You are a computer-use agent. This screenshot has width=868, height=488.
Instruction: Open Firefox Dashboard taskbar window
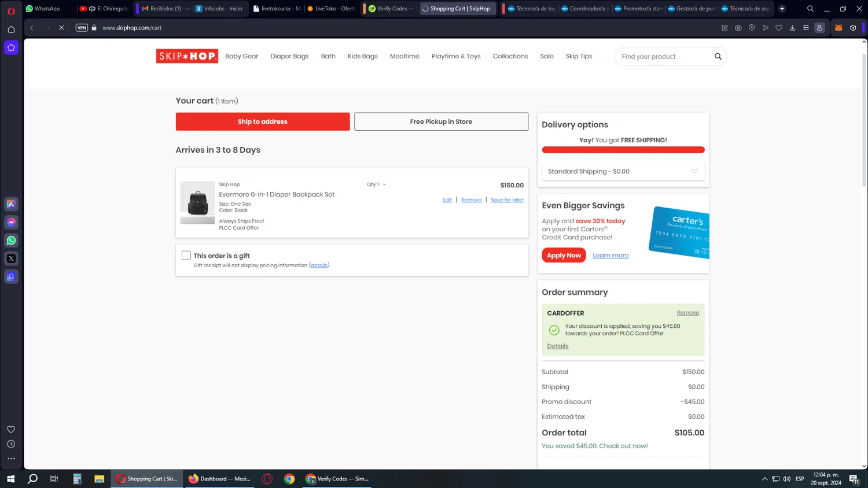(x=220, y=479)
